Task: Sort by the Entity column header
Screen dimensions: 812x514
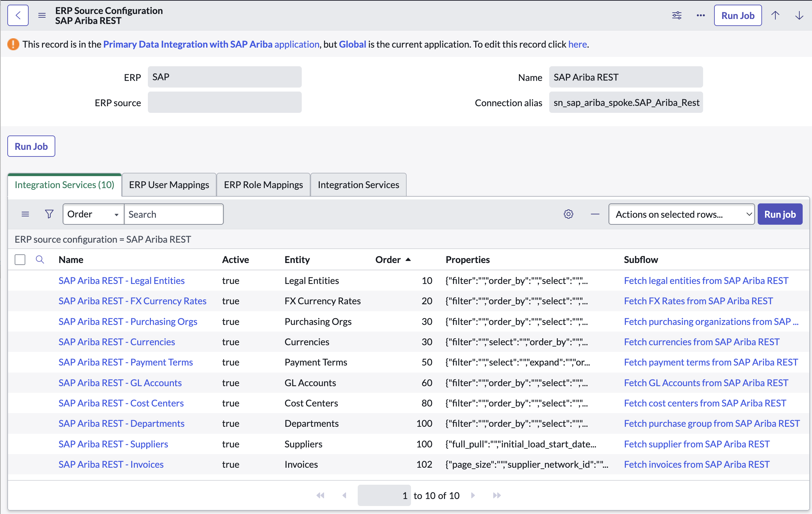Action: 297,260
